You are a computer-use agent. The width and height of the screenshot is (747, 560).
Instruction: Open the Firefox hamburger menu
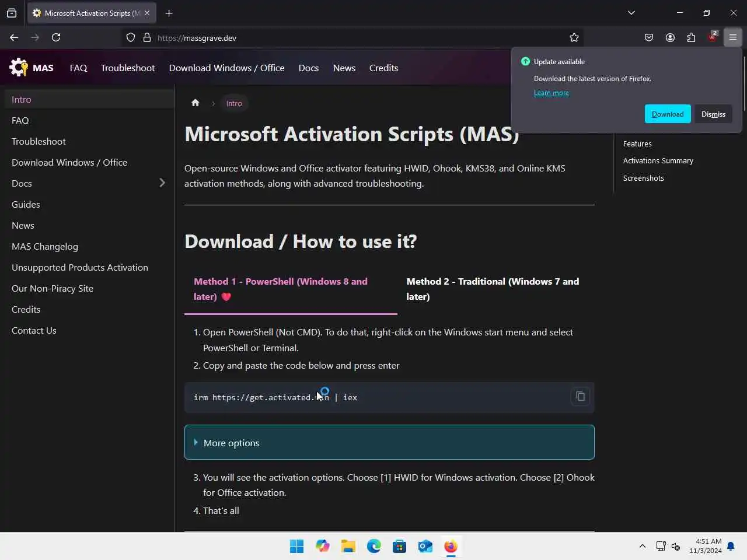(x=733, y=37)
